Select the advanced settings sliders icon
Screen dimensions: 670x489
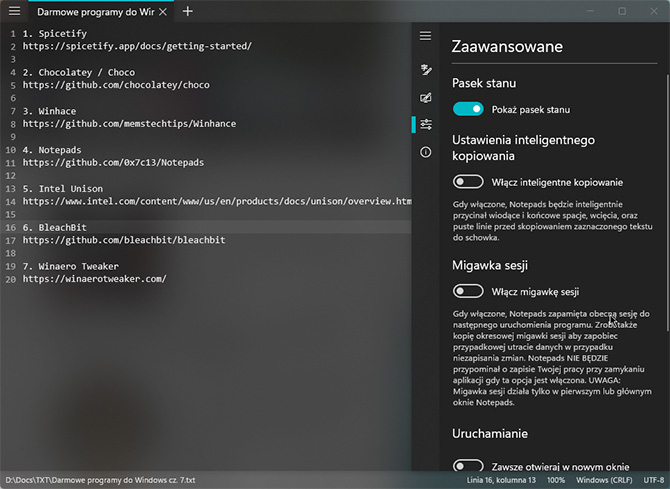point(426,124)
